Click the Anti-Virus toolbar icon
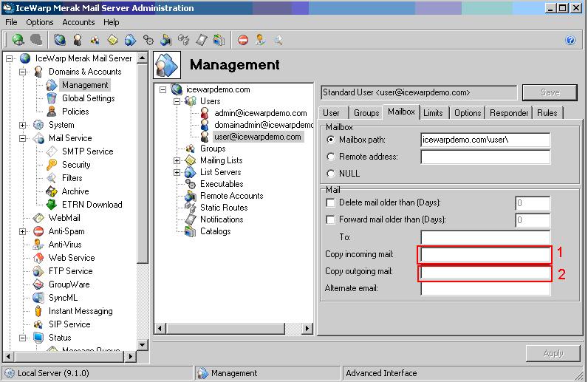 [x=260, y=40]
